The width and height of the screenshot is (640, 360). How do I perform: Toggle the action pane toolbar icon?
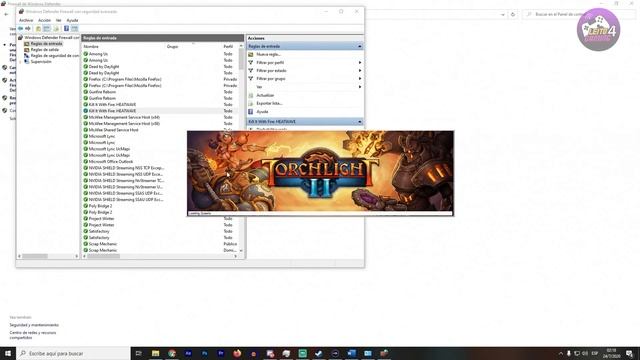(74, 29)
